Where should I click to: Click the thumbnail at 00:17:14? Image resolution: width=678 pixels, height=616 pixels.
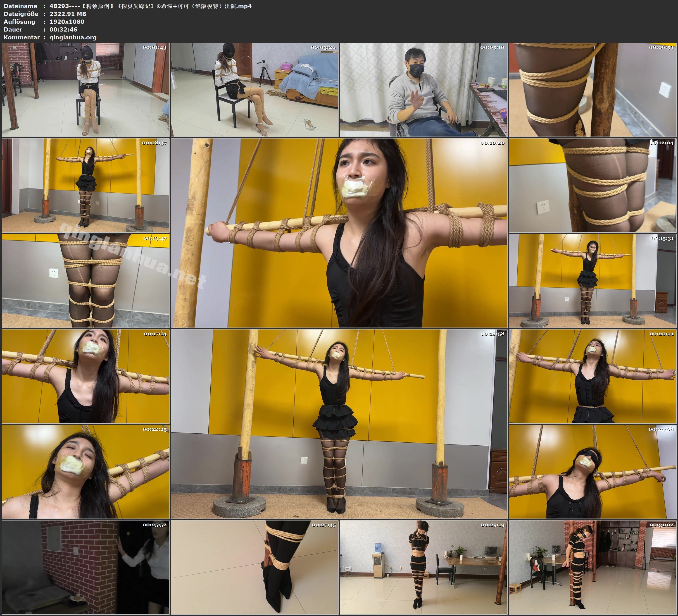(x=85, y=376)
